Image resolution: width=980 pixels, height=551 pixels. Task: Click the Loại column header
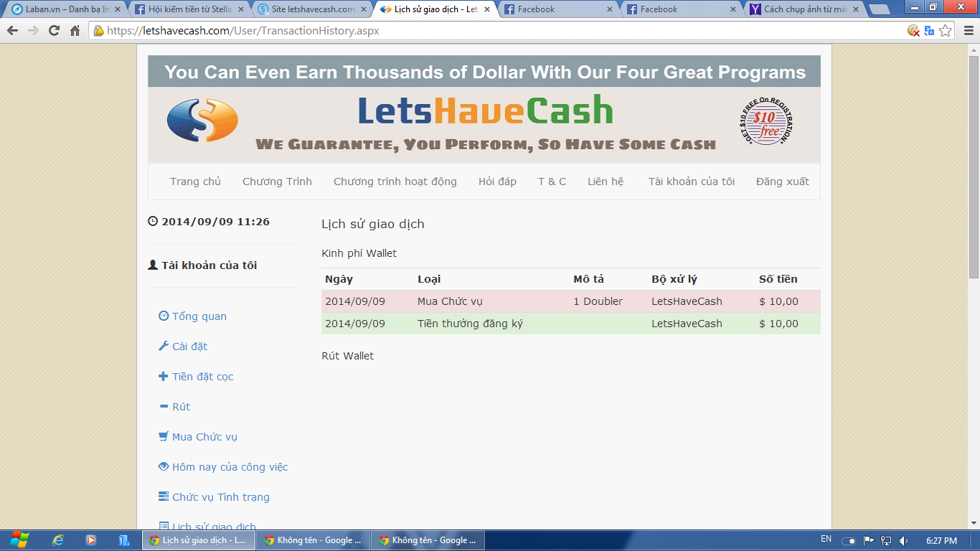pyautogui.click(x=429, y=279)
